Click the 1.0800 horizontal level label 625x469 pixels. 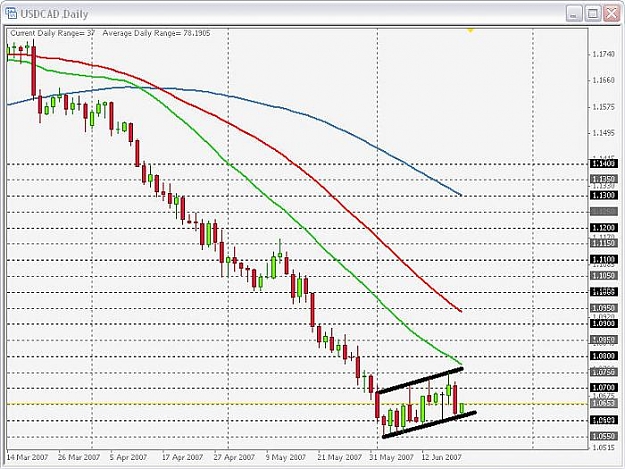click(603, 356)
